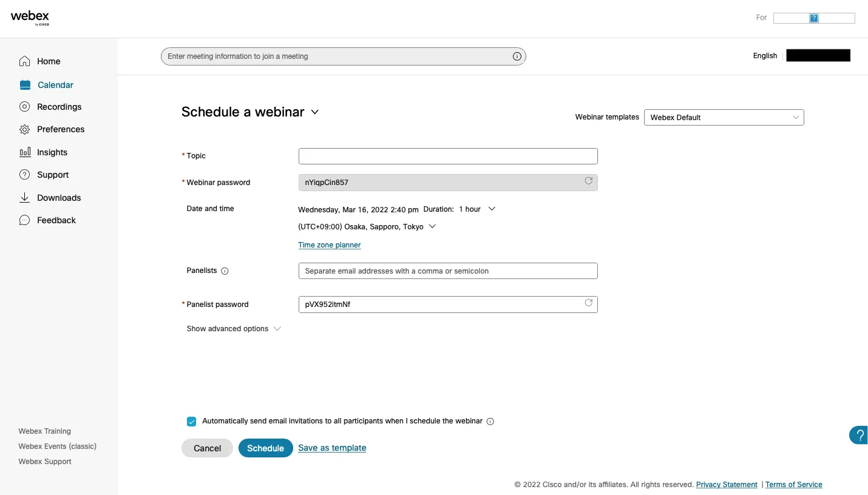Open Calendar in the sidebar
The width and height of the screenshot is (868, 495).
point(55,85)
